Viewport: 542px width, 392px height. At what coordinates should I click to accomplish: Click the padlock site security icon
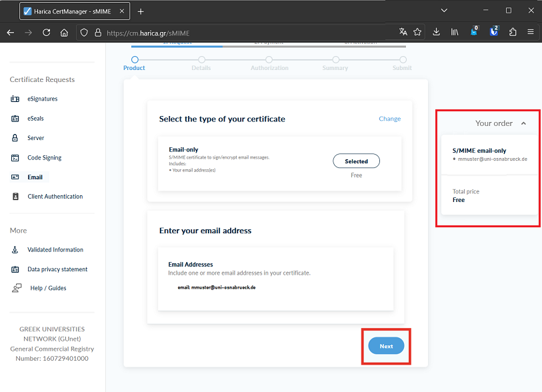point(98,33)
